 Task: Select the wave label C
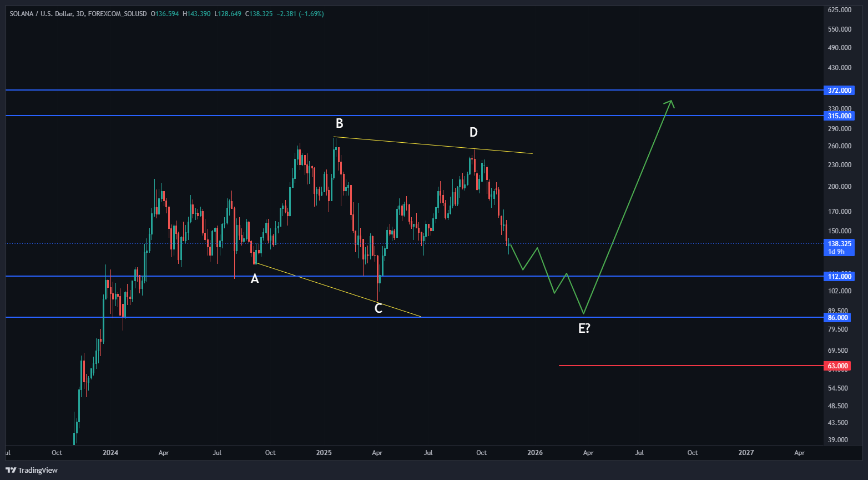378,309
